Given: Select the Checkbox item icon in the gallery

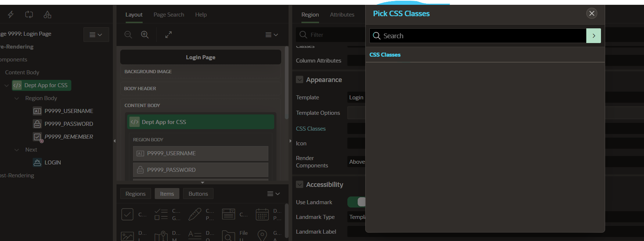Looking at the screenshot, I should [127, 214].
